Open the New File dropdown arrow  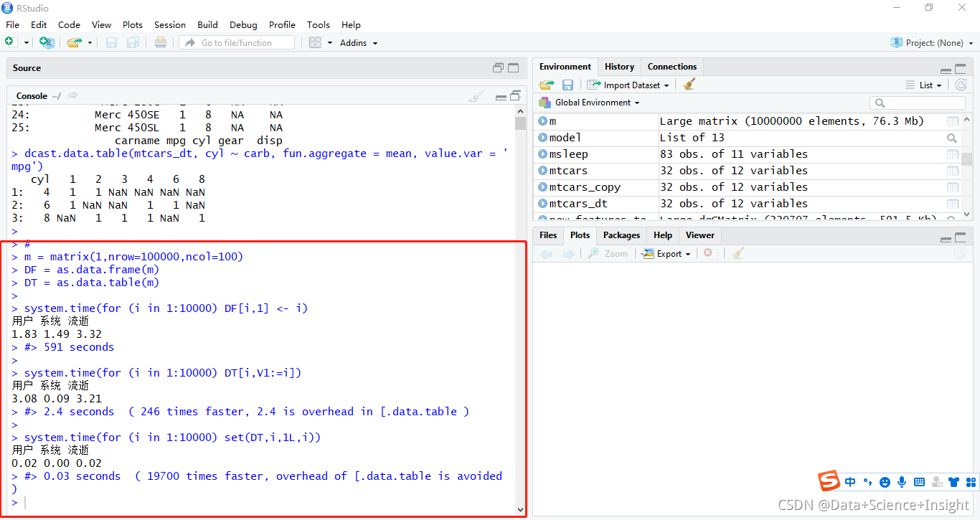(x=27, y=43)
